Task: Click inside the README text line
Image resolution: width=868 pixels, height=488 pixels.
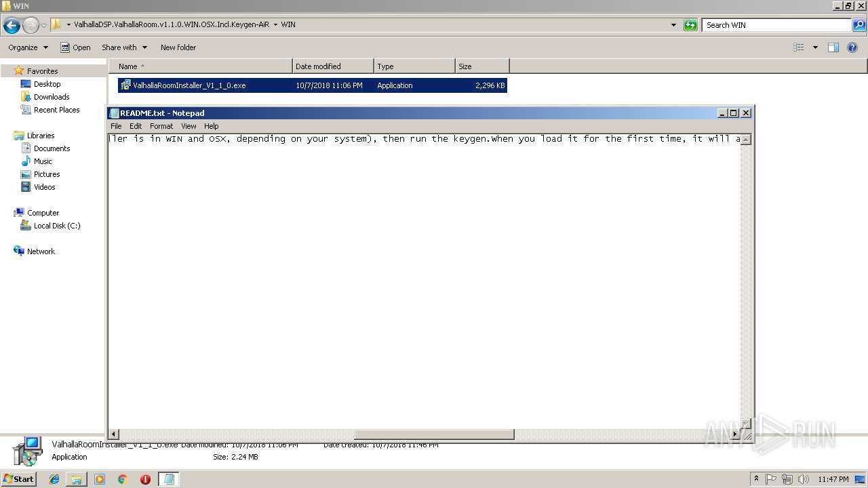Action: (x=424, y=139)
